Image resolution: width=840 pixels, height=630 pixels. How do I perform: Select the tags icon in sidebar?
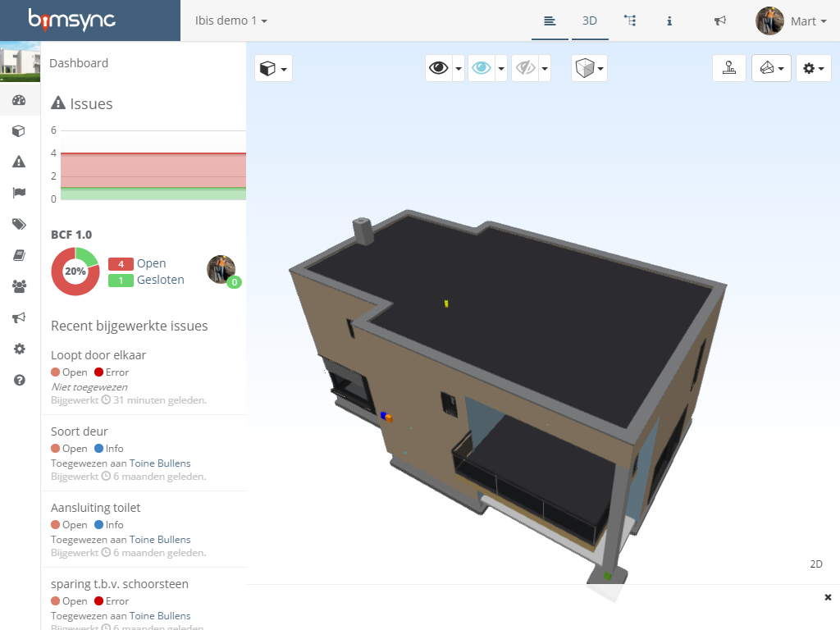coord(20,225)
